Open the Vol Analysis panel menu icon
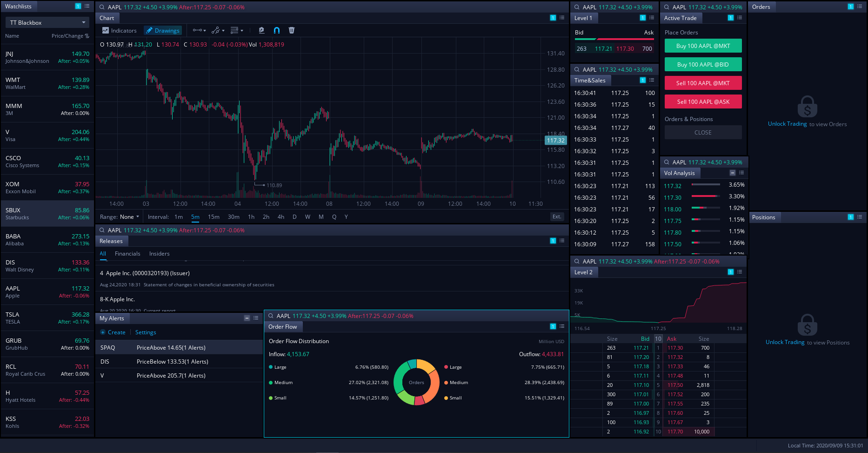 pos(741,173)
